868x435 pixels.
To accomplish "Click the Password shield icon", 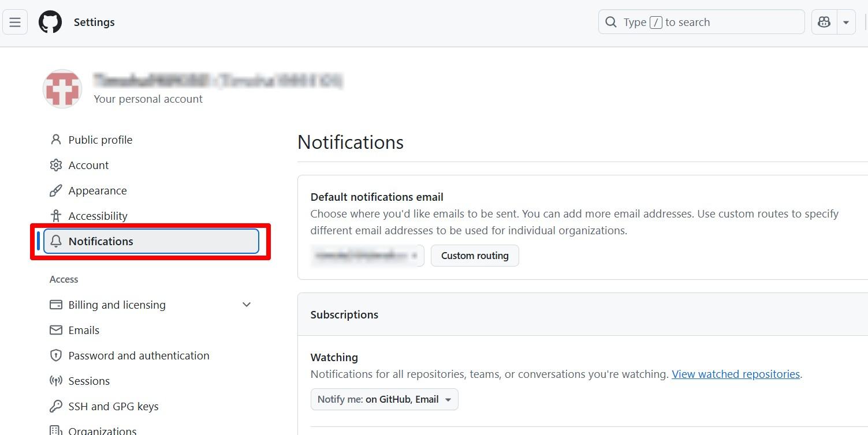I will pyautogui.click(x=56, y=355).
